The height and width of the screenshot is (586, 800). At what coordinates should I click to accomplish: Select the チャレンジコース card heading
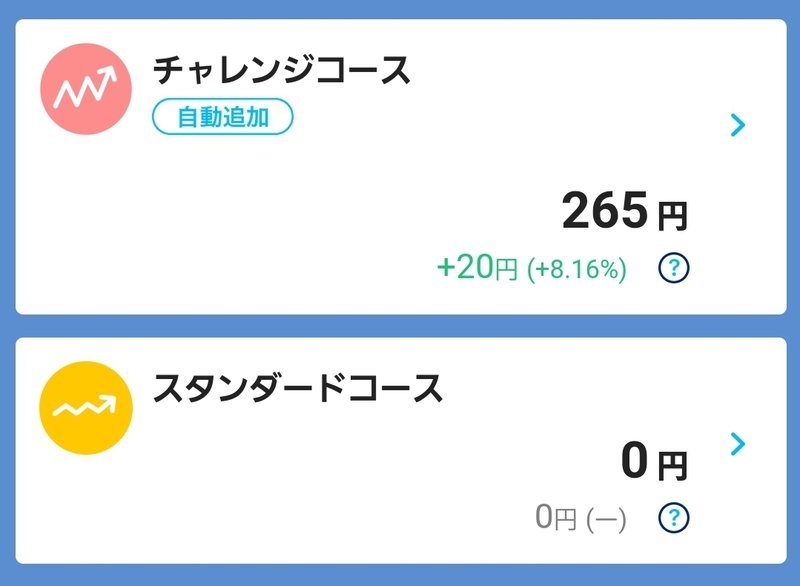283,68
